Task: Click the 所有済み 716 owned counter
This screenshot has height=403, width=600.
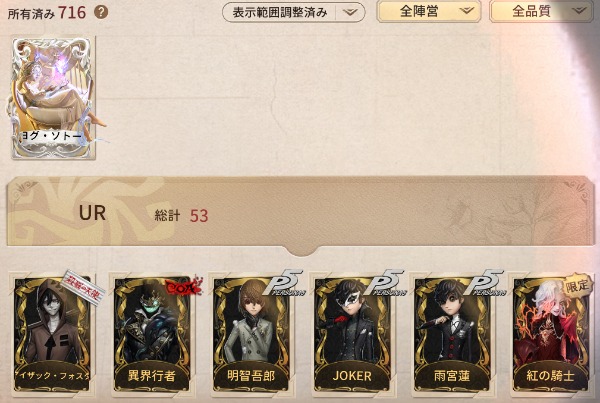Action: [x=47, y=13]
